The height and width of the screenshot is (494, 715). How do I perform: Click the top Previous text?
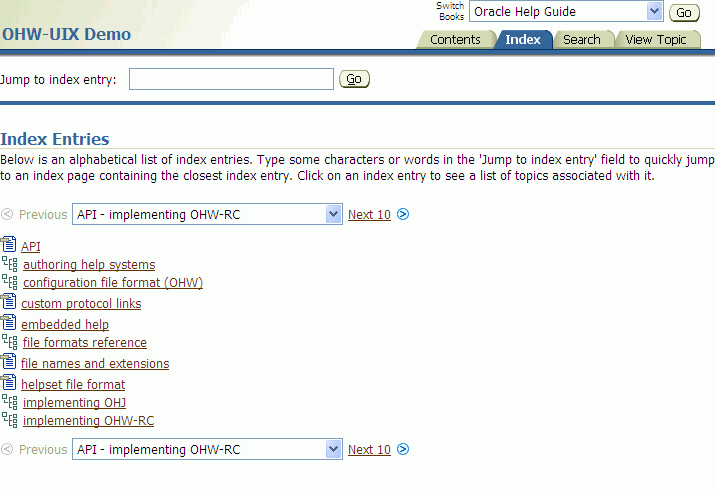tap(43, 214)
